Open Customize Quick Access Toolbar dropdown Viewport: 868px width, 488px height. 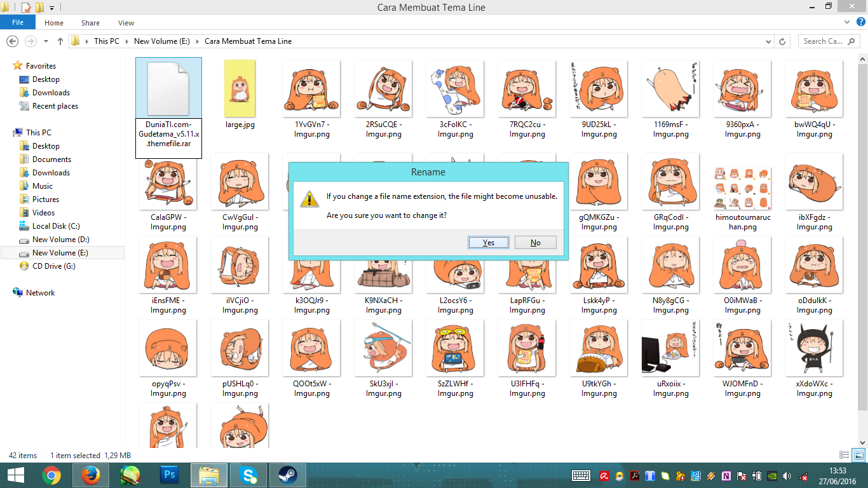pos(51,8)
